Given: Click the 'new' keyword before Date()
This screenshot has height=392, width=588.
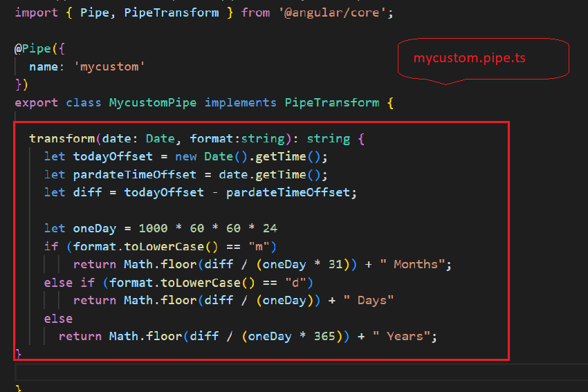Looking at the screenshot, I should tap(185, 157).
